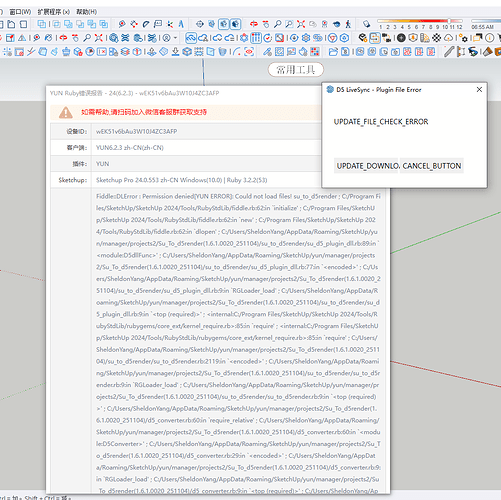
Task: Open the 扩展程序(x) menu
Action: pos(53,12)
